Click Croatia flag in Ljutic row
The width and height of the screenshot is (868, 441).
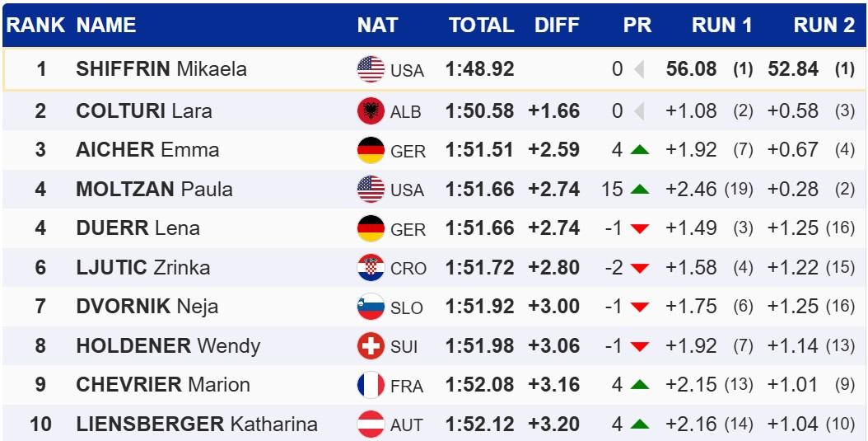click(371, 268)
